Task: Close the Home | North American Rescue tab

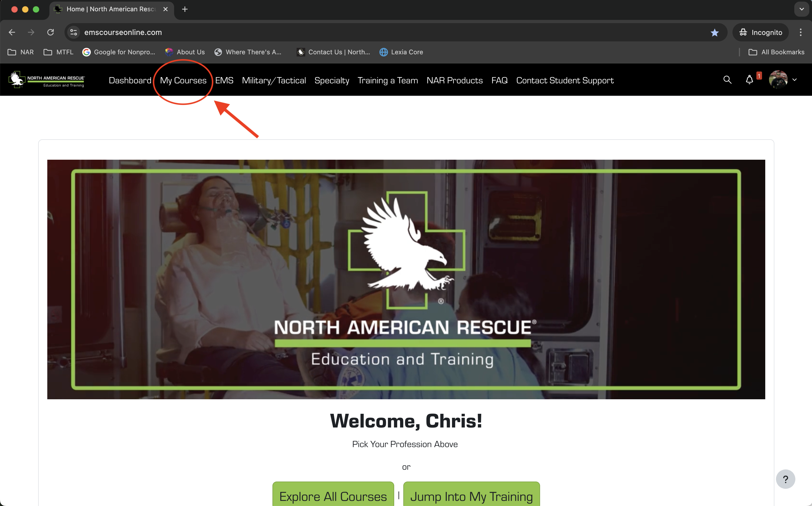Action: (165, 9)
